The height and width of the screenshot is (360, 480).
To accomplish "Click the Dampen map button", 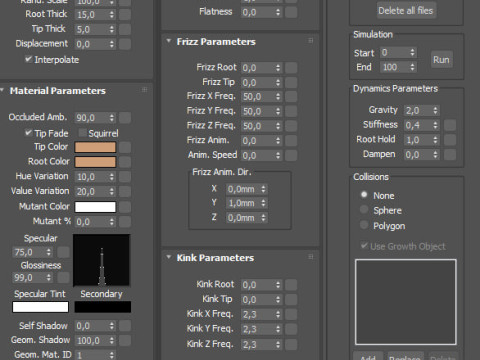I will pos(450,154).
